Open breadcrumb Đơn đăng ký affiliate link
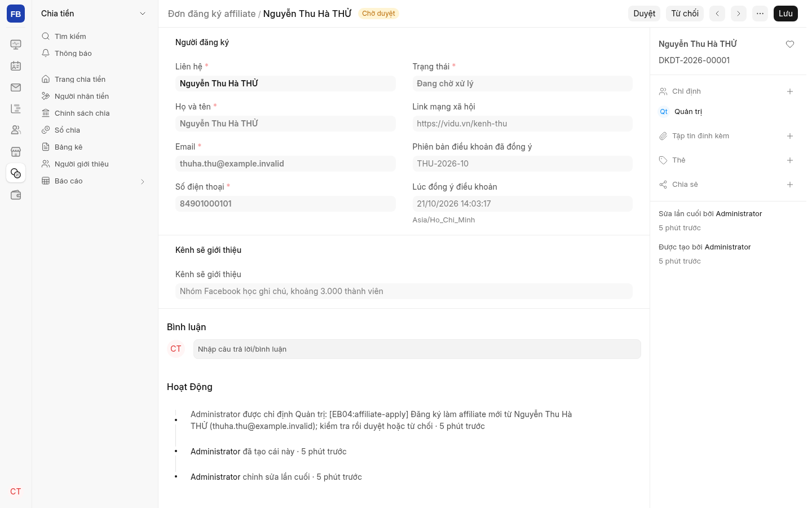Screen dimensions: 812x508 tap(211, 14)
